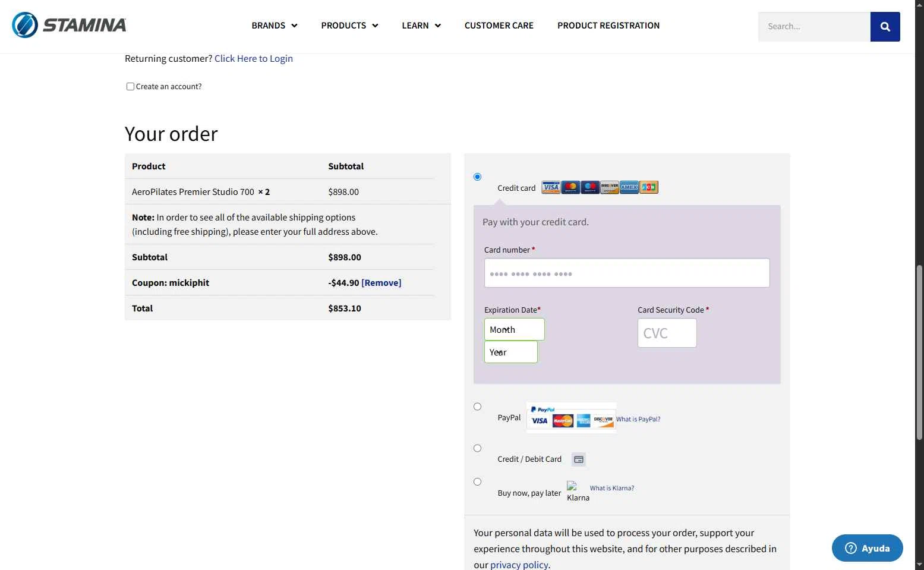Screen dimensions: 924x570
Task: Focus the Search input box
Action: coord(814,27)
